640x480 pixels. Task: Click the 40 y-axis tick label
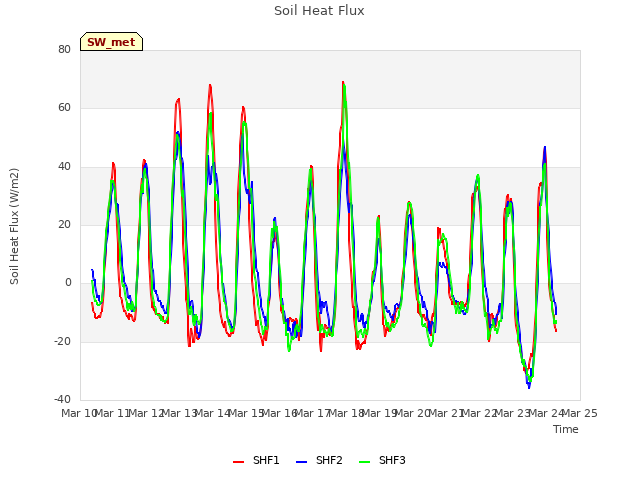pyautogui.click(x=64, y=166)
